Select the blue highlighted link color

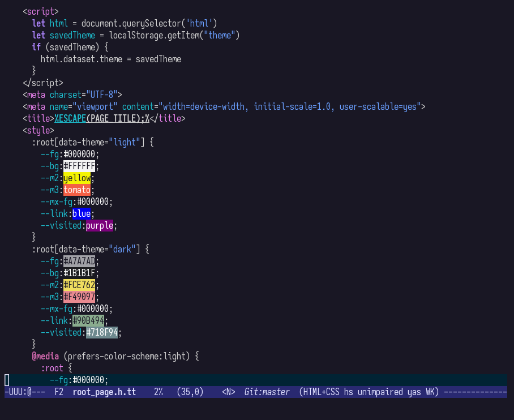(x=82, y=214)
